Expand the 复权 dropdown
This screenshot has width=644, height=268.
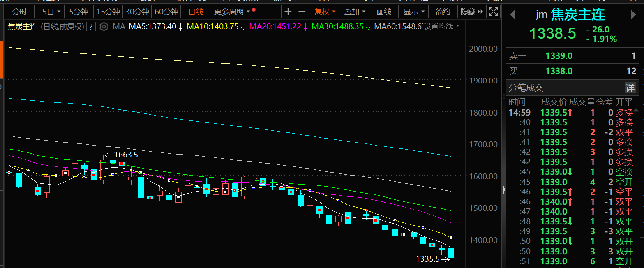pyautogui.click(x=324, y=12)
